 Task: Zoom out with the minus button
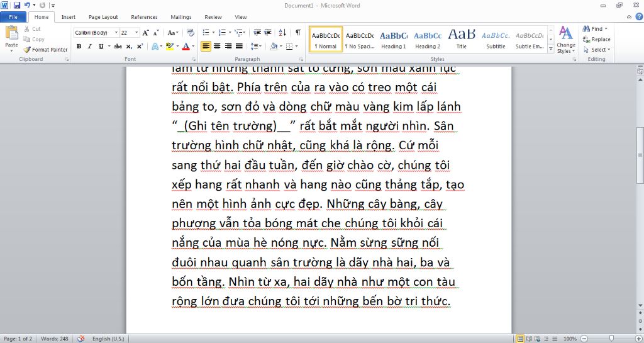(584, 339)
